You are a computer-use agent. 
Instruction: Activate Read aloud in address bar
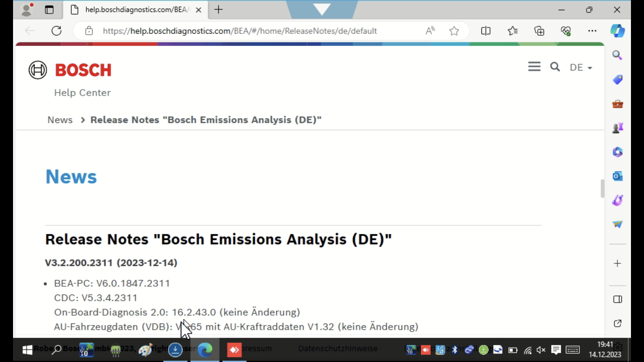[430, 31]
